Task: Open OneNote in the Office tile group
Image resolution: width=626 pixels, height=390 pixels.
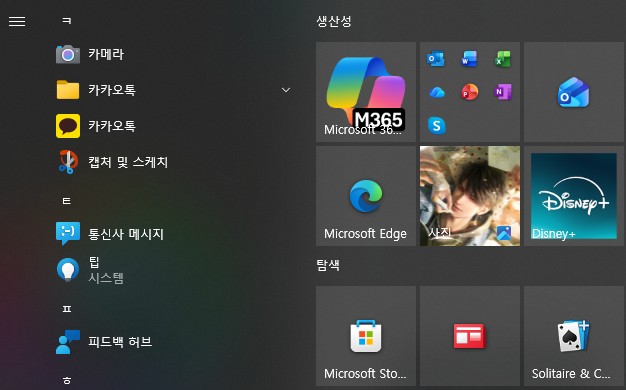Action: [503, 92]
